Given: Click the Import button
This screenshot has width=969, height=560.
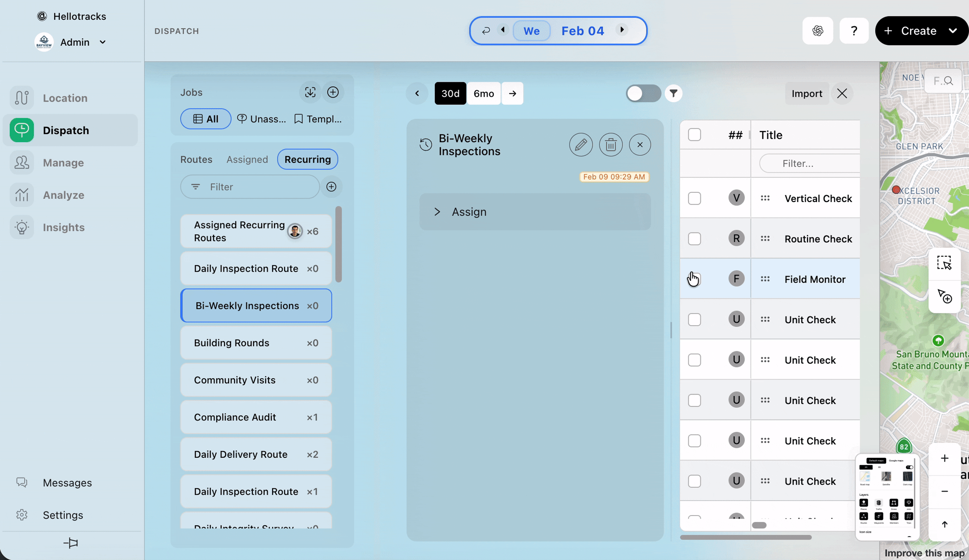Looking at the screenshot, I should coord(806,93).
